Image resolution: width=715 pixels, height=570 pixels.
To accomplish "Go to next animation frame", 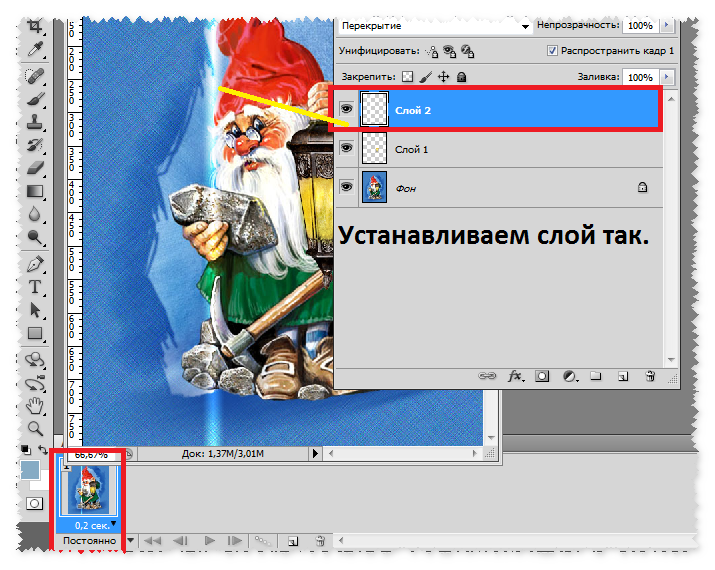I will click(234, 541).
